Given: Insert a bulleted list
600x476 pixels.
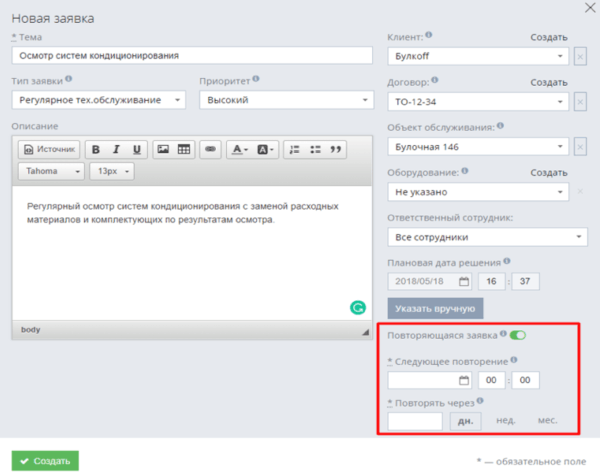Looking at the screenshot, I should [x=315, y=150].
